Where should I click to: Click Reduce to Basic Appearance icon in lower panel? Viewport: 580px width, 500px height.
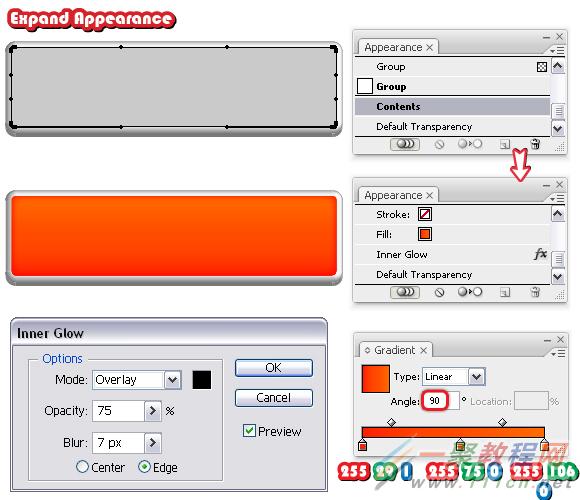pyautogui.click(x=470, y=292)
